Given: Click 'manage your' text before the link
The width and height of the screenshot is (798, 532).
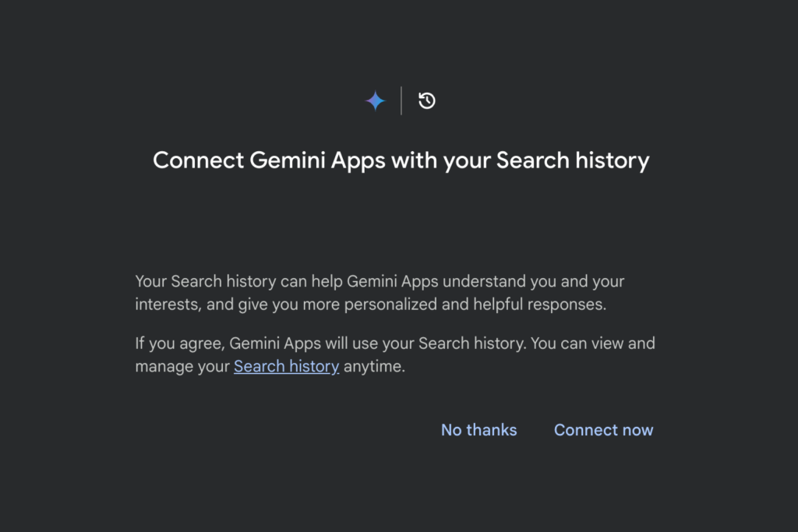Looking at the screenshot, I should [182, 367].
